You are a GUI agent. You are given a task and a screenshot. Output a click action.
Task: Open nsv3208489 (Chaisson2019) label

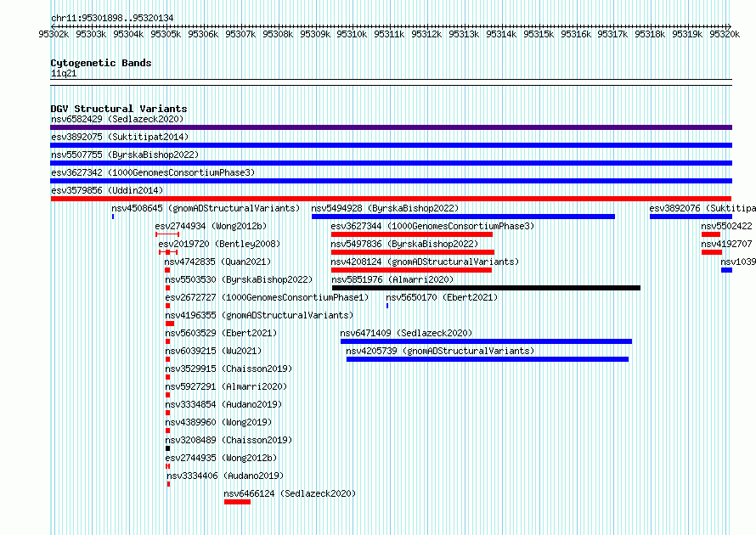point(228,440)
